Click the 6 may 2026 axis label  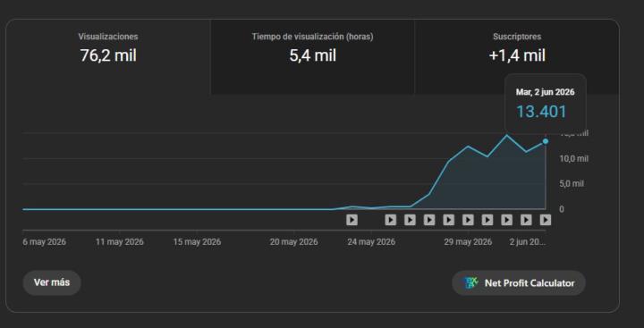click(45, 242)
